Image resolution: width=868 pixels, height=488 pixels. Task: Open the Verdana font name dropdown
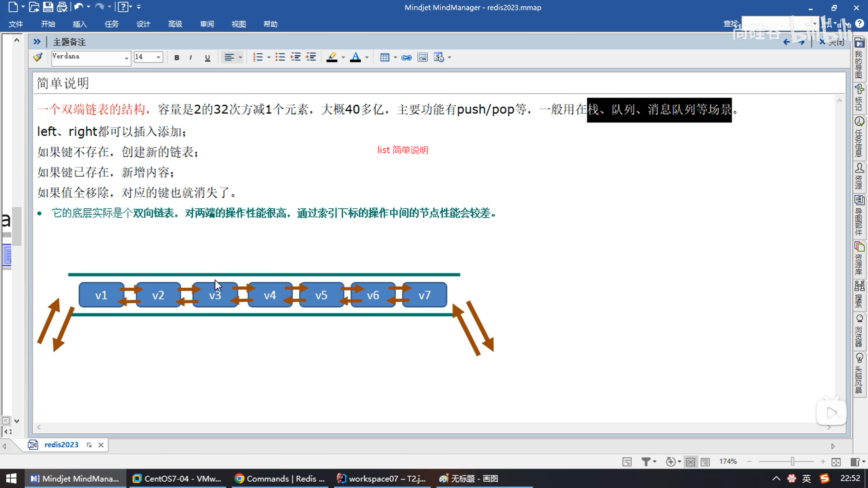(126, 58)
